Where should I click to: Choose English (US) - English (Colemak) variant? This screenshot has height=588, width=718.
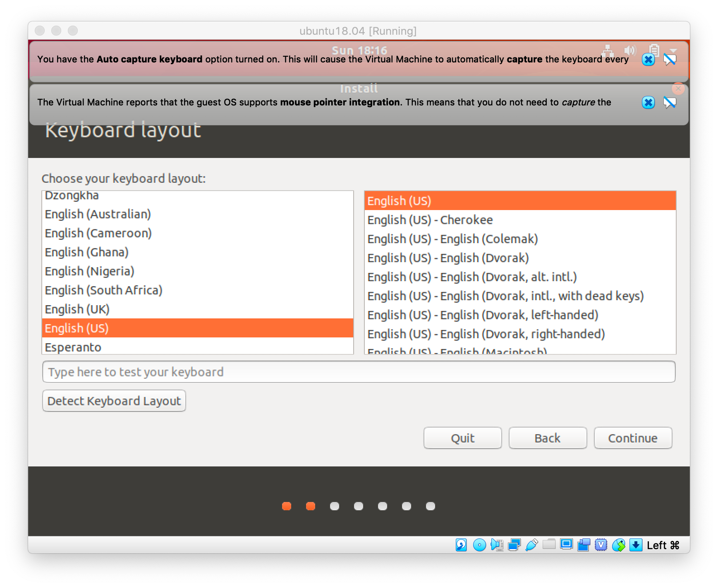click(x=520, y=239)
